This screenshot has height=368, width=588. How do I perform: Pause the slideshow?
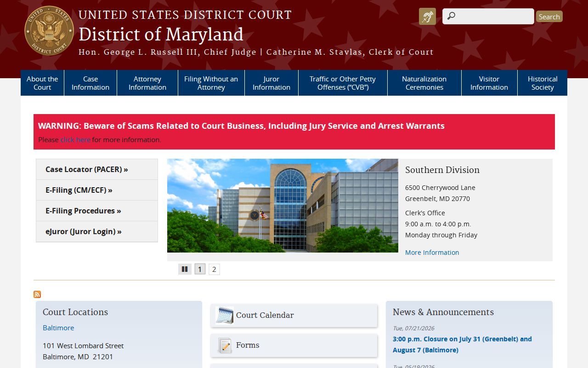coord(185,269)
